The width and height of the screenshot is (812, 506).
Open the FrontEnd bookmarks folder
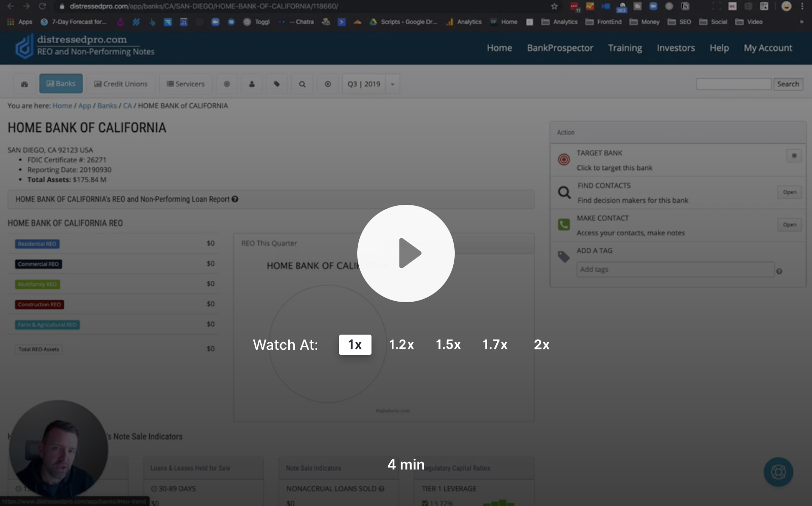[x=603, y=22]
